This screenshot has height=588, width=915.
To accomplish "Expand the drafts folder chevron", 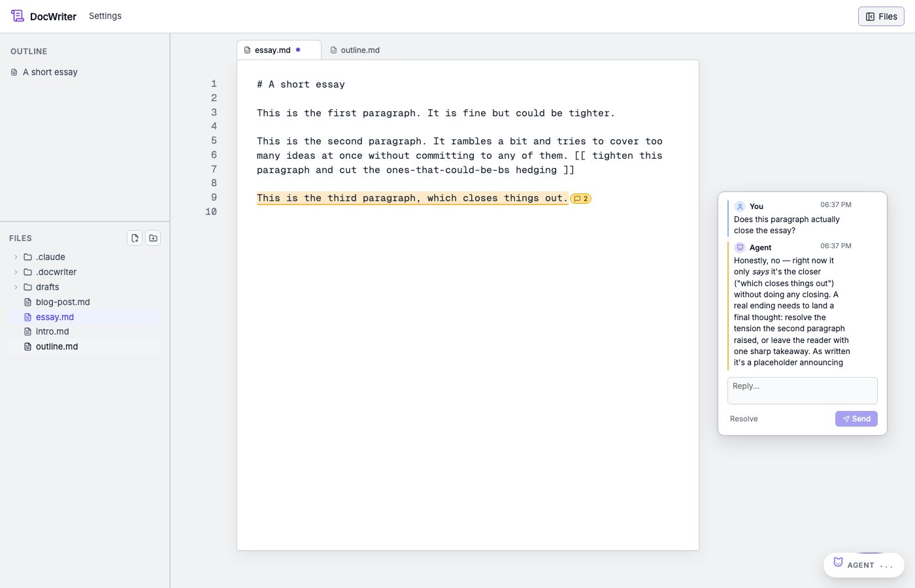I will [16, 287].
